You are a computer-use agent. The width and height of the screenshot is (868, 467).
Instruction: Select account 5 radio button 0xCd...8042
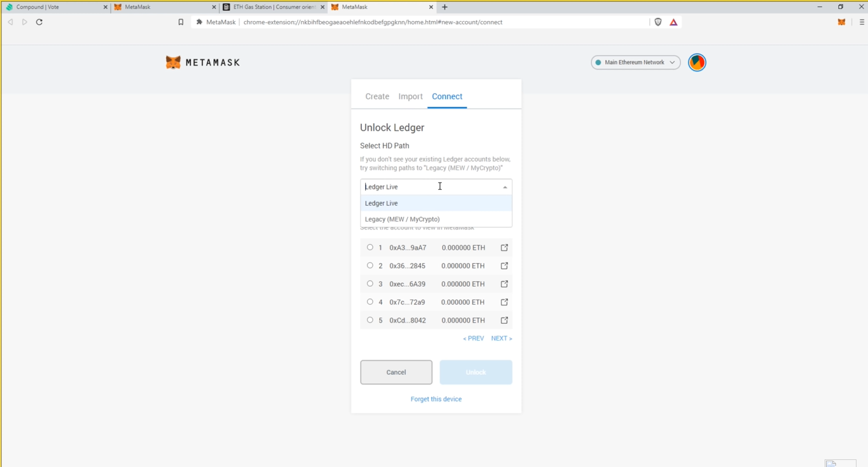point(370,320)
